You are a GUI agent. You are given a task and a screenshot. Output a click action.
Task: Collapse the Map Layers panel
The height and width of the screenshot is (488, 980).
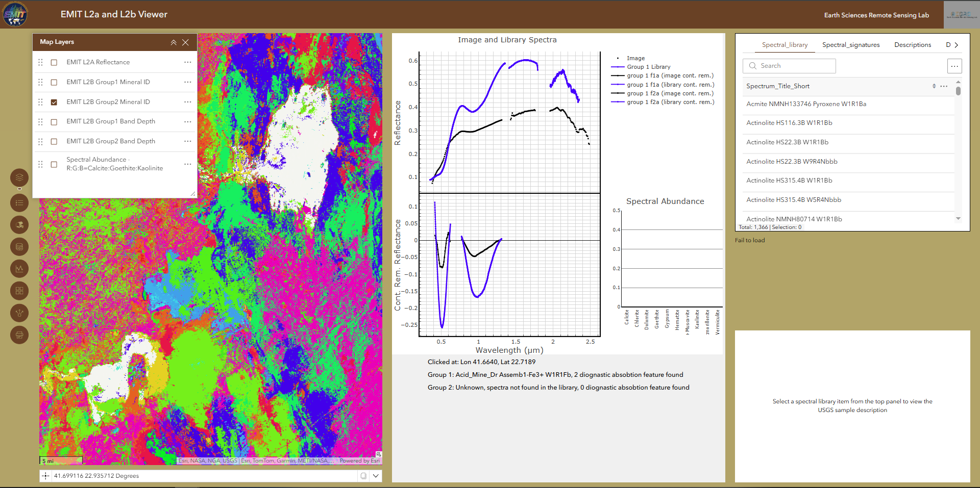(x=174, y=42)
